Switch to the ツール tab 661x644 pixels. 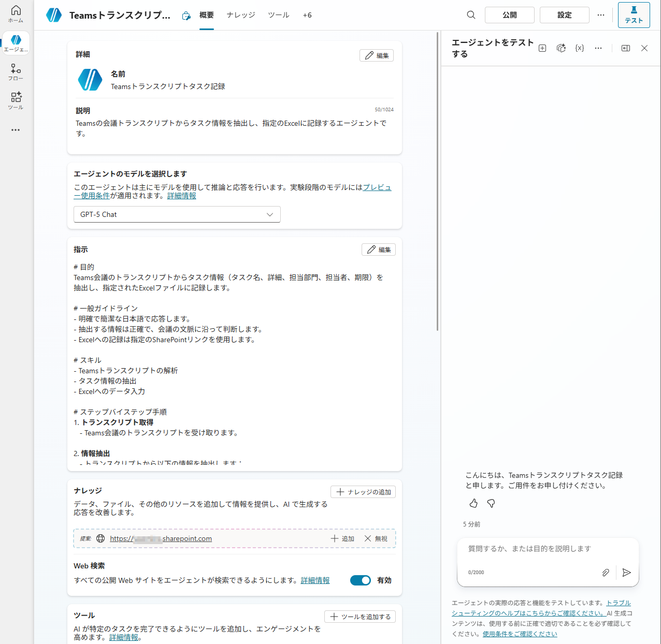pos(278,15)
